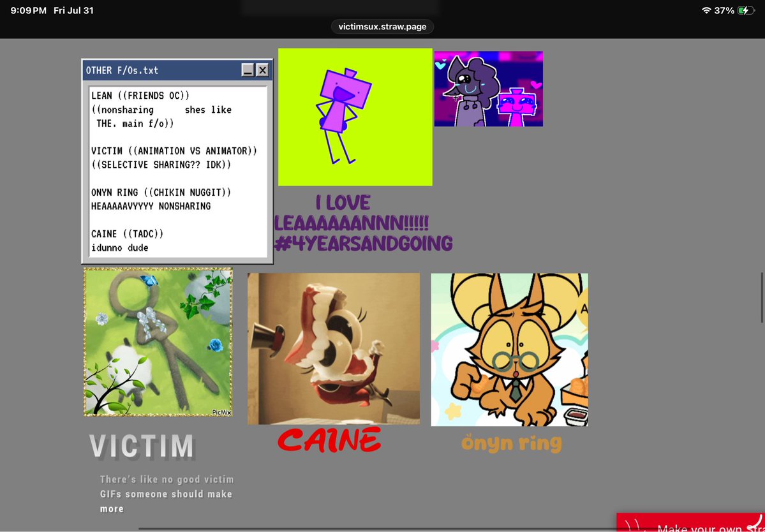Click the CAINE ((TADC)) line
This screenshot has width=765, height=532.
coord(128,234)
